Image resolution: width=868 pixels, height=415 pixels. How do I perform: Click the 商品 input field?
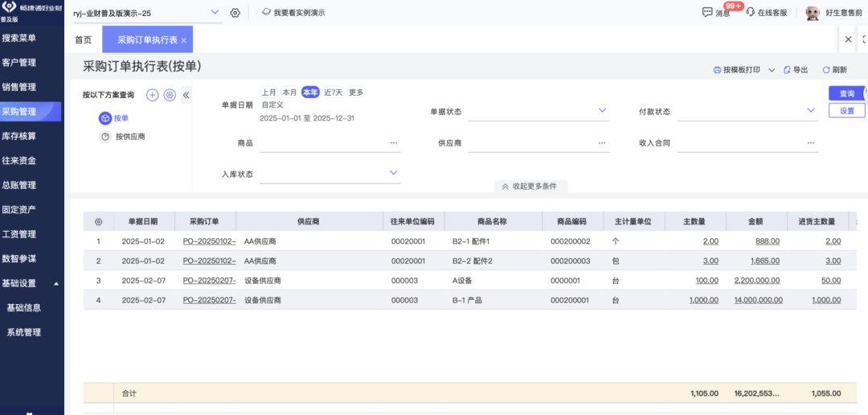pyautogui.click(x=330, y=143)
